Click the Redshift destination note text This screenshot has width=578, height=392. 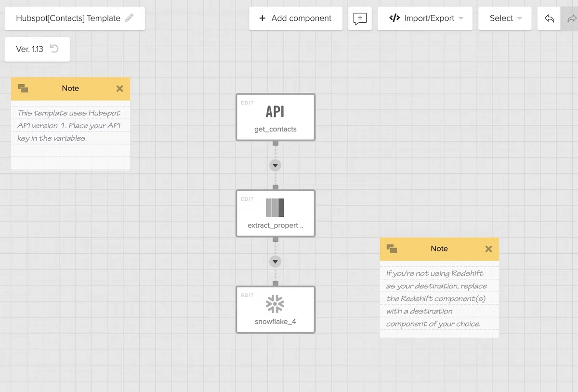(x=436, y=299)
